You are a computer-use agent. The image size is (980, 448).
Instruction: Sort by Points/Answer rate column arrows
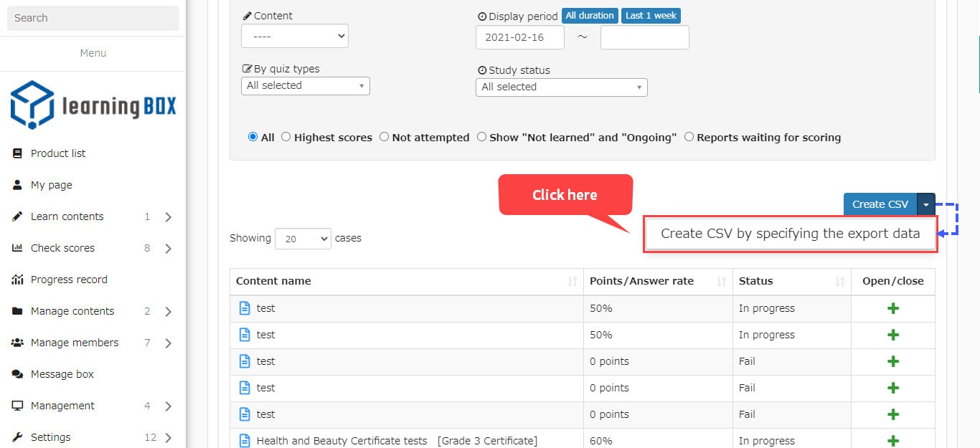pos(722,282)
